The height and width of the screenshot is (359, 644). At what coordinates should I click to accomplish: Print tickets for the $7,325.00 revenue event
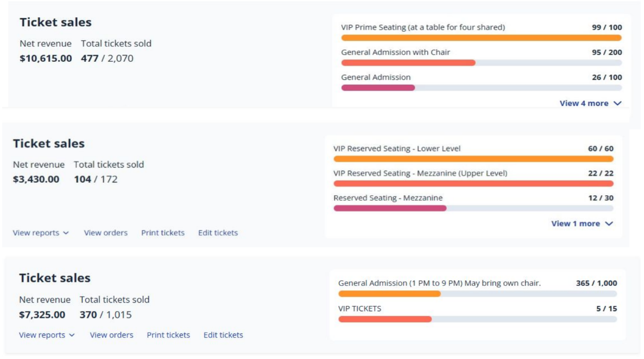coord(168,335)
